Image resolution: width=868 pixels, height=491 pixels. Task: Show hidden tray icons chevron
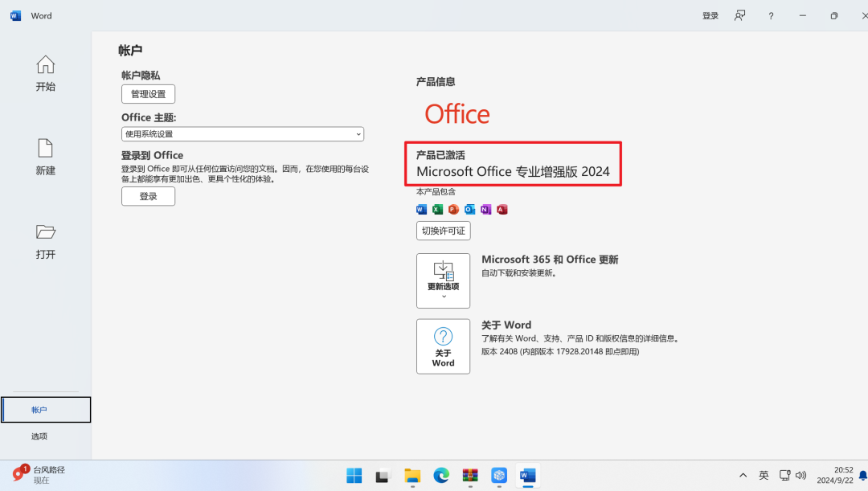pyautogui.click(x=743, y=476)
